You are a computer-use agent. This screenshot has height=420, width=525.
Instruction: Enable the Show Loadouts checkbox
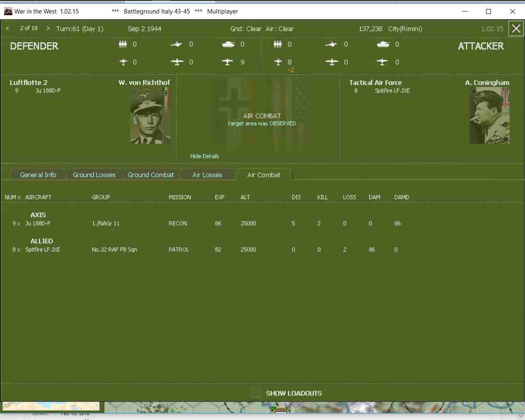pos(256,393)
